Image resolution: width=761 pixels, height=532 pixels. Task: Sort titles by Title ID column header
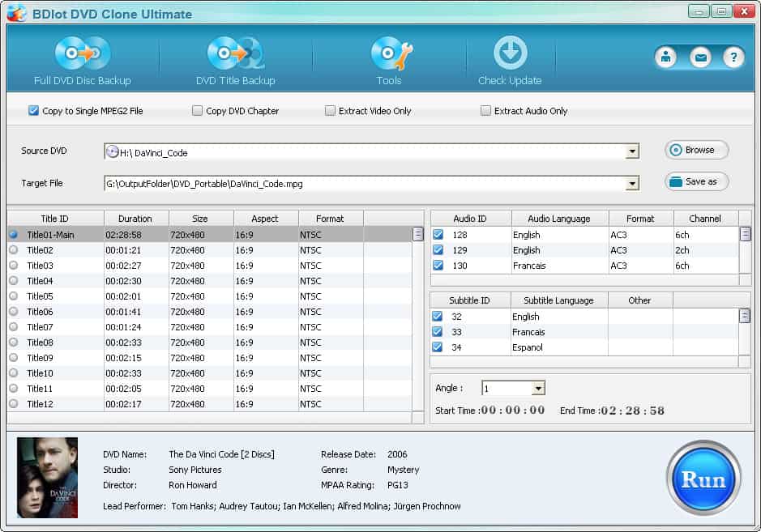tap(55, 219)
